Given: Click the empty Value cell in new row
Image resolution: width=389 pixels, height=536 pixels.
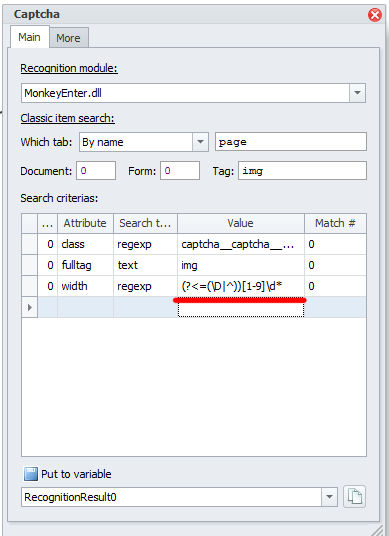Looking at the screenshot, I should [241, 309].
